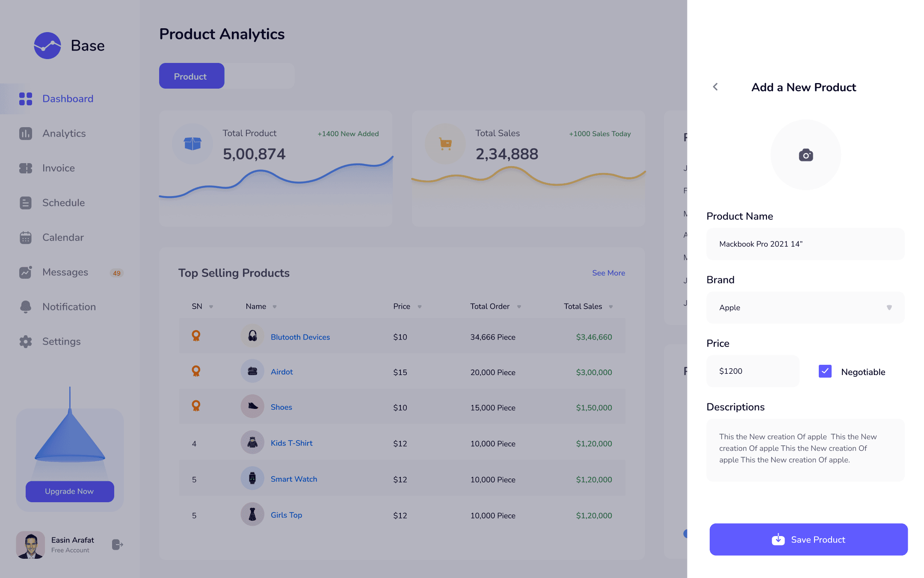The height and width of the screenshot is (578, 924).
Task: Click the back chevron in Add Product panel
Action: [x=715, y=87]
